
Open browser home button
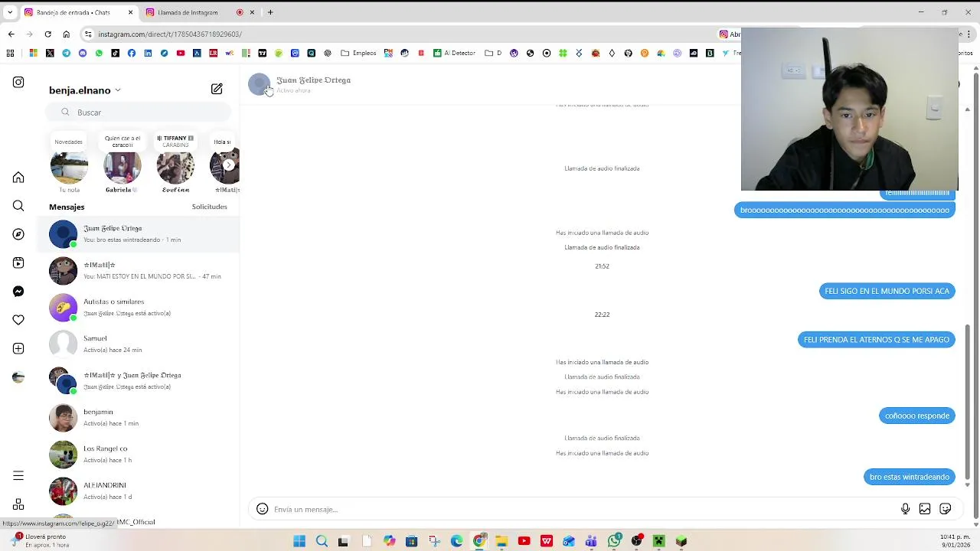[x=66, y=34]
